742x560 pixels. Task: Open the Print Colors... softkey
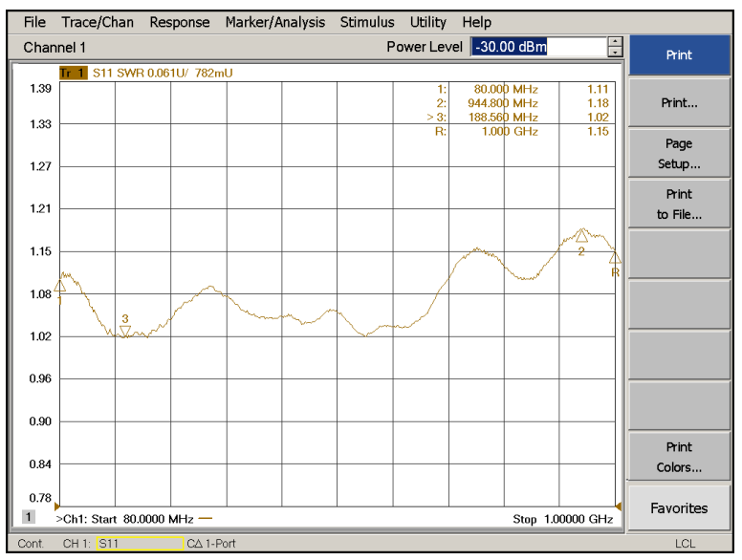(679, 458)
